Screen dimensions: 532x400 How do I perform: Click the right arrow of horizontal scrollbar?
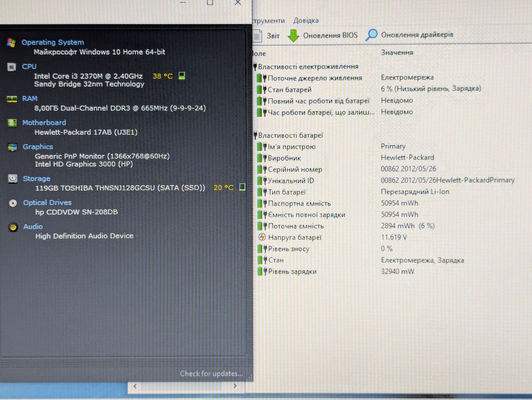(235, 386)
